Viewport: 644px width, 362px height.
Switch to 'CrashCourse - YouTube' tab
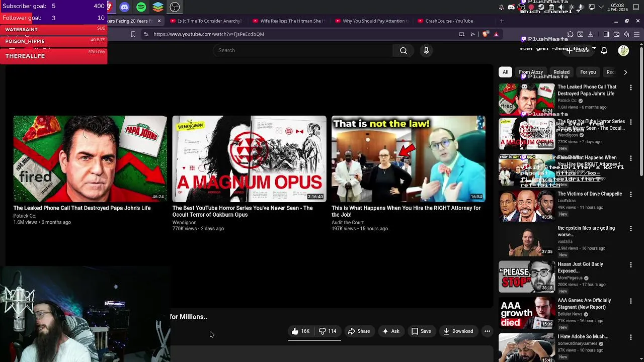(454, 21)
